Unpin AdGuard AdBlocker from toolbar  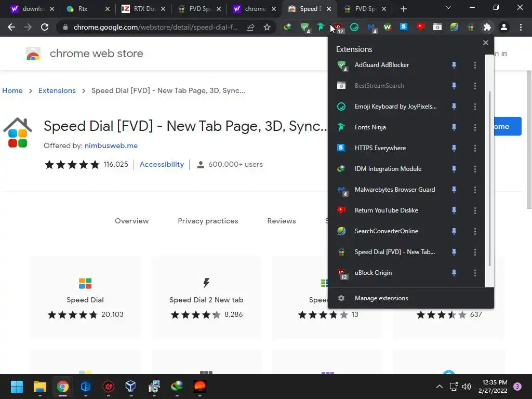pos(454,65)
